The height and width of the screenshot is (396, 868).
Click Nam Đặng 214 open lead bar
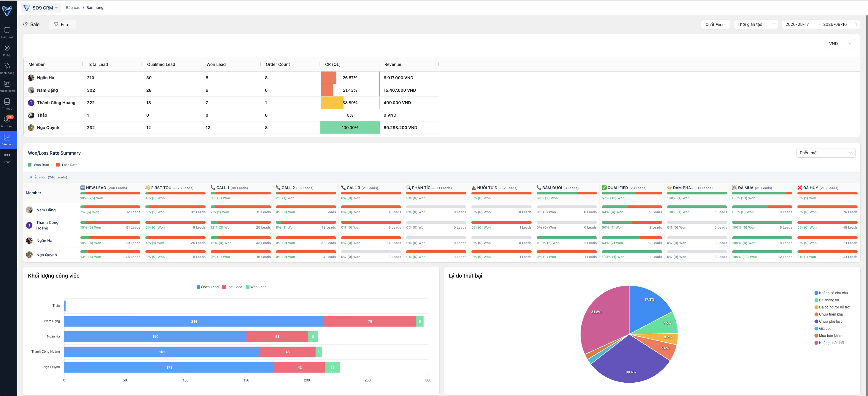tap(194, 321)
